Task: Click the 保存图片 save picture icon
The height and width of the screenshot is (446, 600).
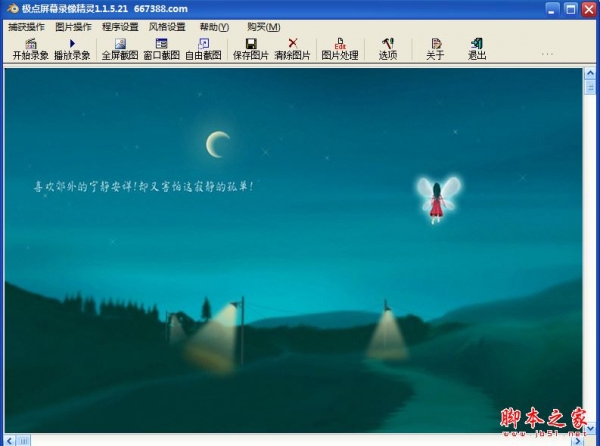Action: pos(251,49)
